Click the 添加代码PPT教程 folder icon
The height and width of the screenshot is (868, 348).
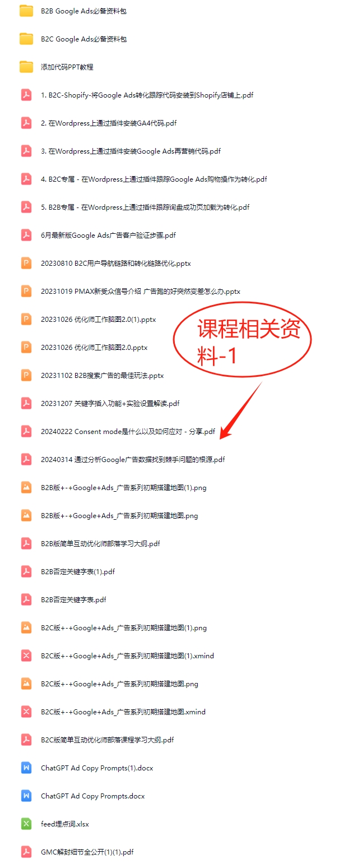26,67
